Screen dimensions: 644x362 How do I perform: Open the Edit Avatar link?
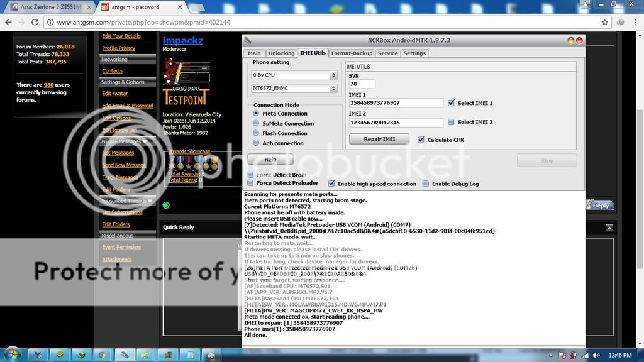pyautogui.click(x=115, y=94)
